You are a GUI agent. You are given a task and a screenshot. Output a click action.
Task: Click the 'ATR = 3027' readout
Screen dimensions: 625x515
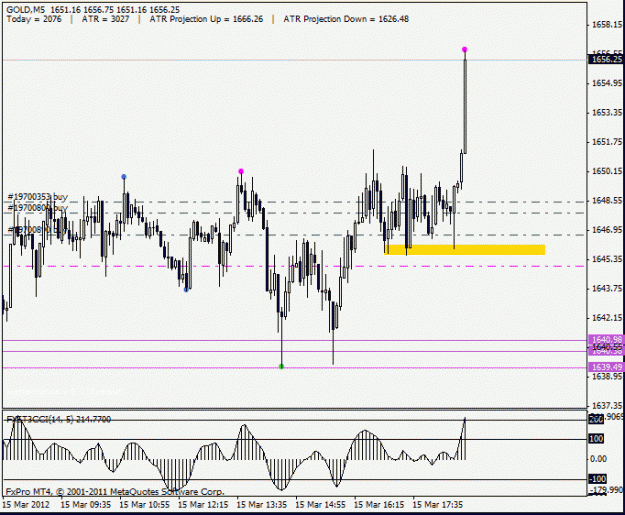point(105,19)
